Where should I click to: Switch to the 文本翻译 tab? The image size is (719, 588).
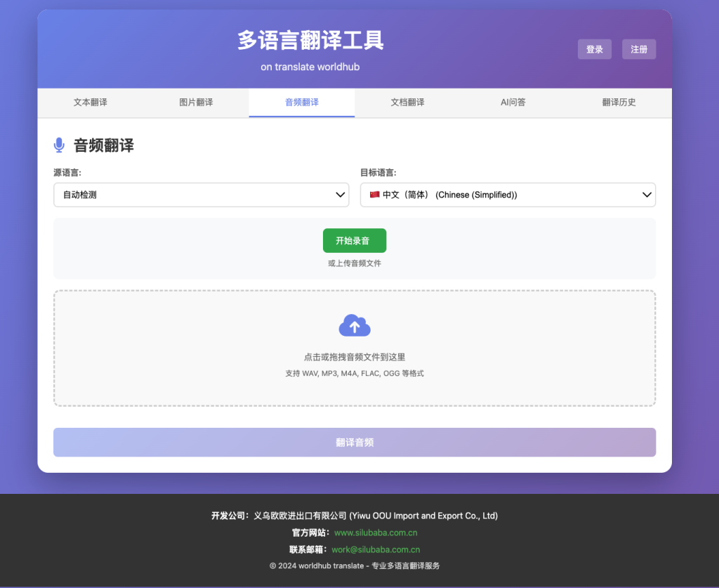91,103
